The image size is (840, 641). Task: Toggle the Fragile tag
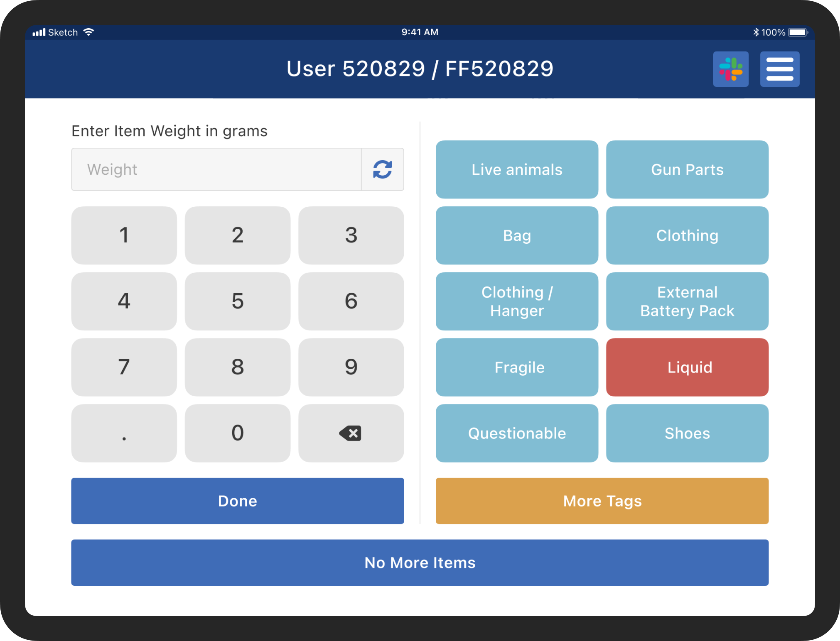[x=516, y=367]
